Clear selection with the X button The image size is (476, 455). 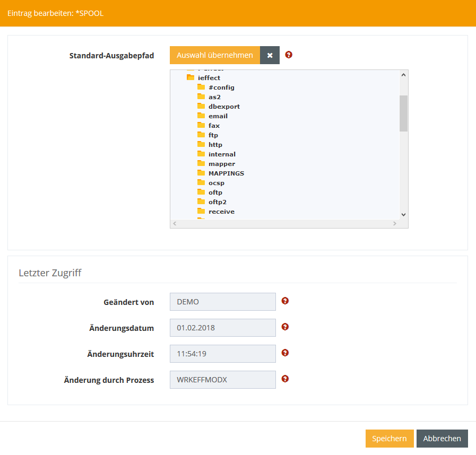(270, 55)
